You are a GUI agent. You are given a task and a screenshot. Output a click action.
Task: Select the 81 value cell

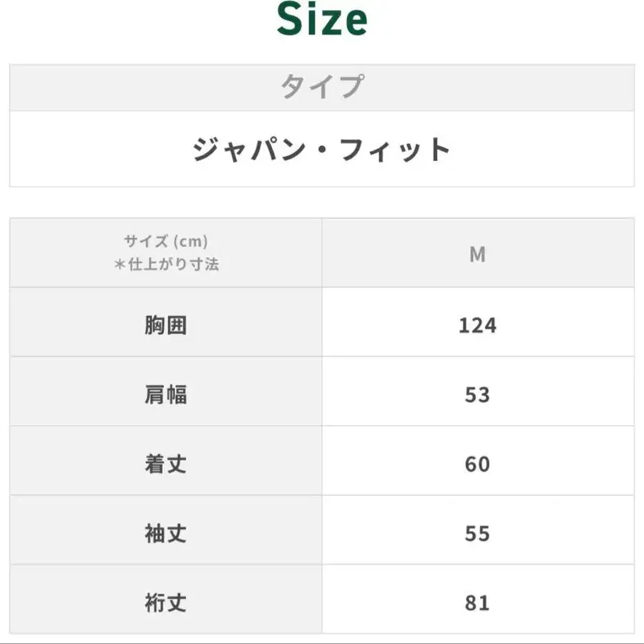click(x=477, y=602)
